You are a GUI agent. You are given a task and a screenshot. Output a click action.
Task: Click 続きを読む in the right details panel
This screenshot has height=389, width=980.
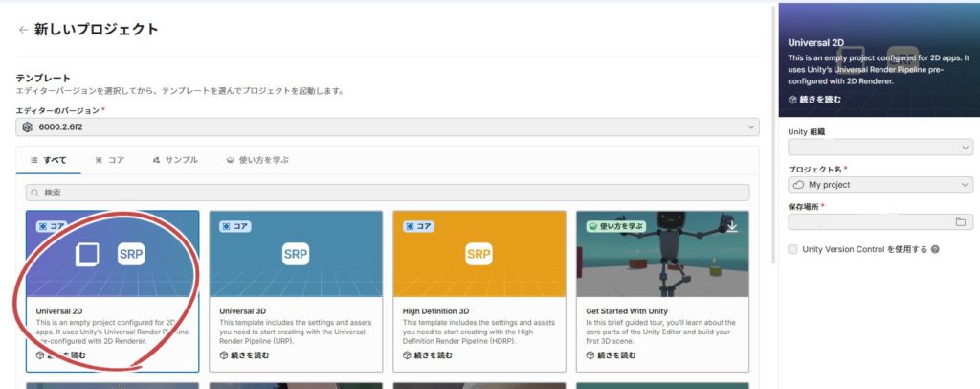tap(816, 99)
